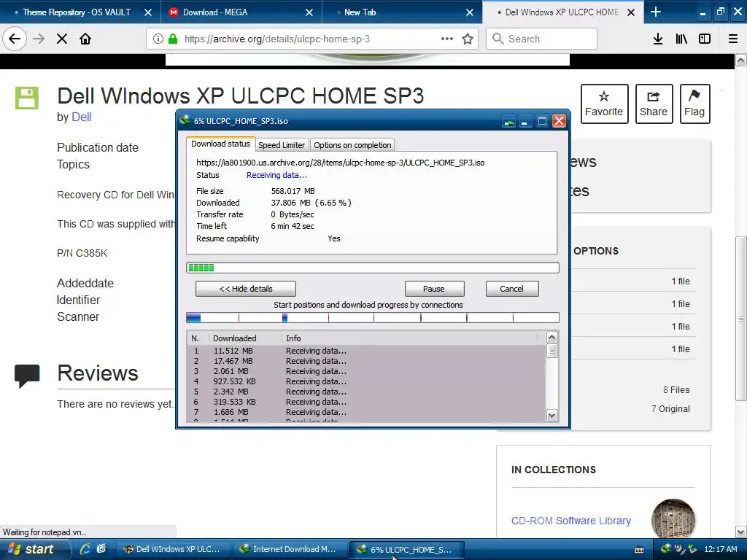Select the Download status tab
Screen dimensions: 747x560
(x=220, y=144)
